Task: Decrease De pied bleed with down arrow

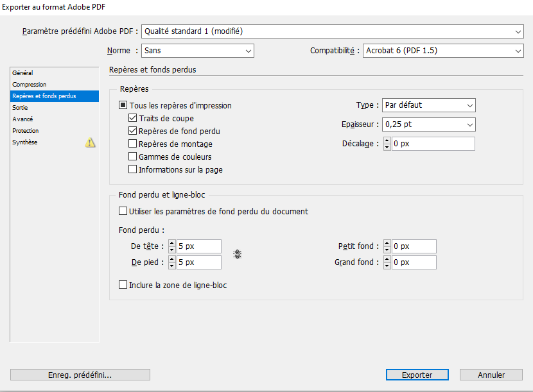Action: (171, 265)
